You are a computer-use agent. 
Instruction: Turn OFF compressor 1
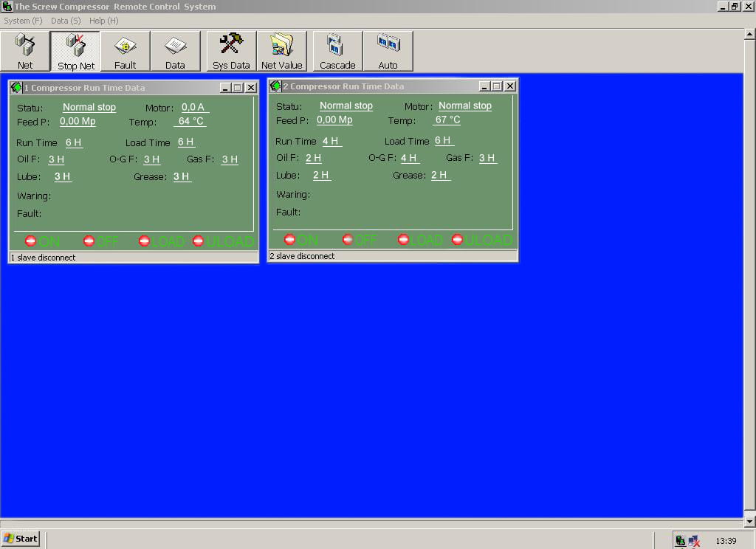(89, 241)
